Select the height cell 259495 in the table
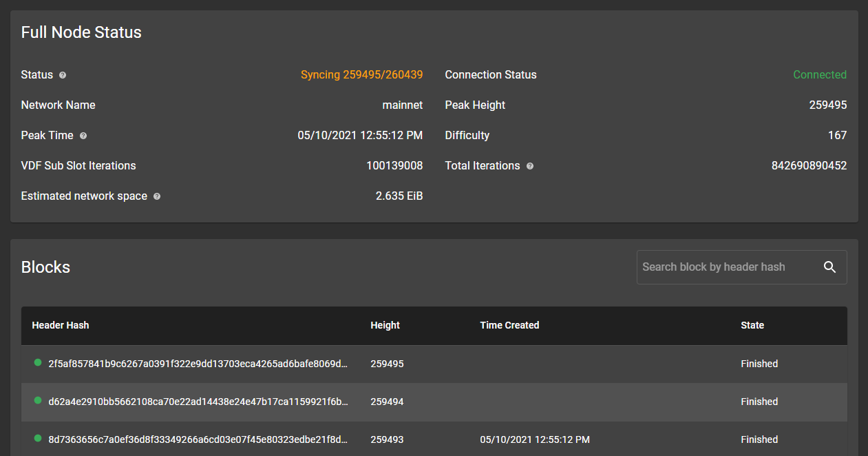868x456 pixels. pos(387,364)
